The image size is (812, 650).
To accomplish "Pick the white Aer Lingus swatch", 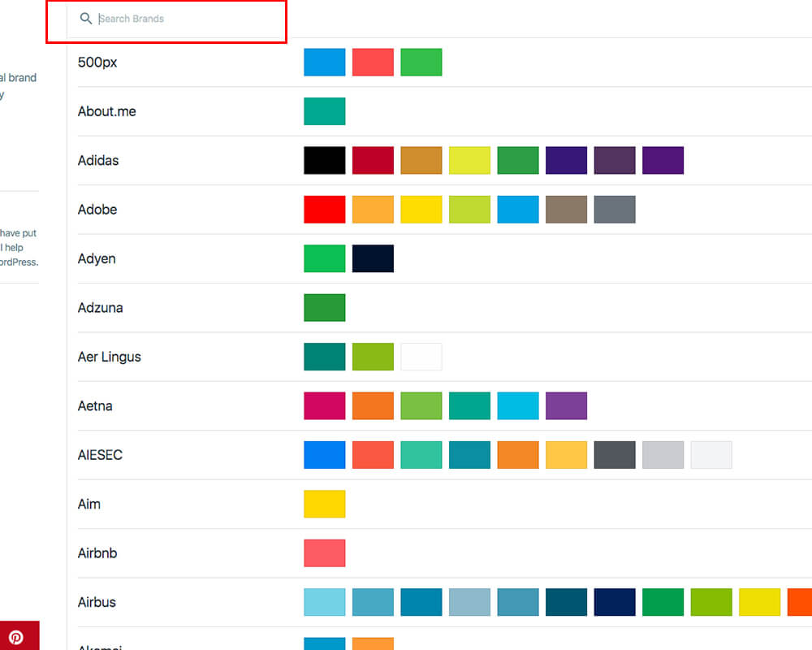I will tap(421, 357).
